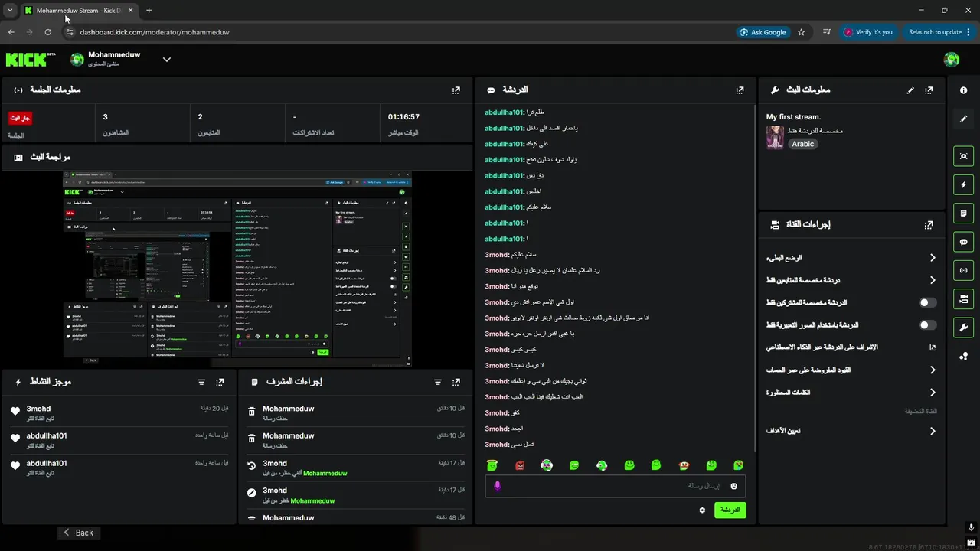
Task: Expand the channel switcher chevron beside Mohammeduw
Action: (167, 60)
